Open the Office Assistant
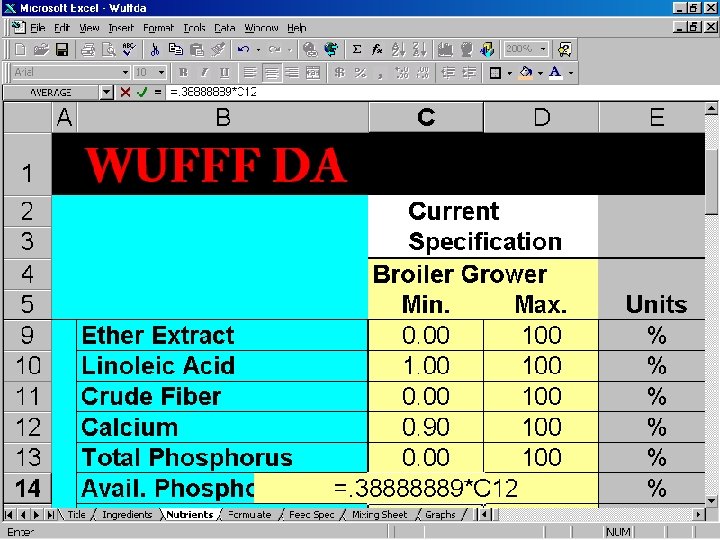720x540 pixels. [564, 49]
